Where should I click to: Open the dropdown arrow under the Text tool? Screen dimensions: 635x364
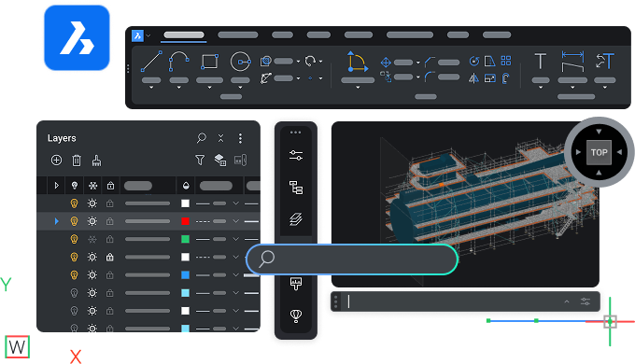click(x=541, y=88)
